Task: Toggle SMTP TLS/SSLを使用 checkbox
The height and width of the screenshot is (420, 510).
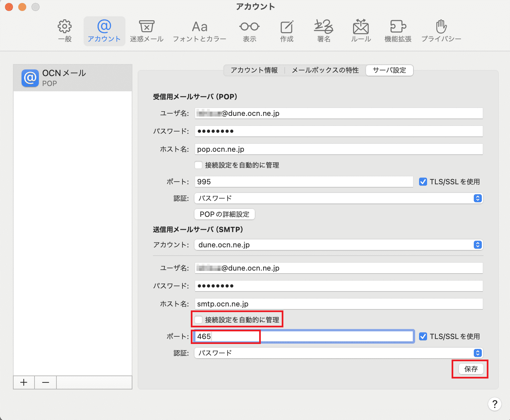Action: [x=423, y=336]
